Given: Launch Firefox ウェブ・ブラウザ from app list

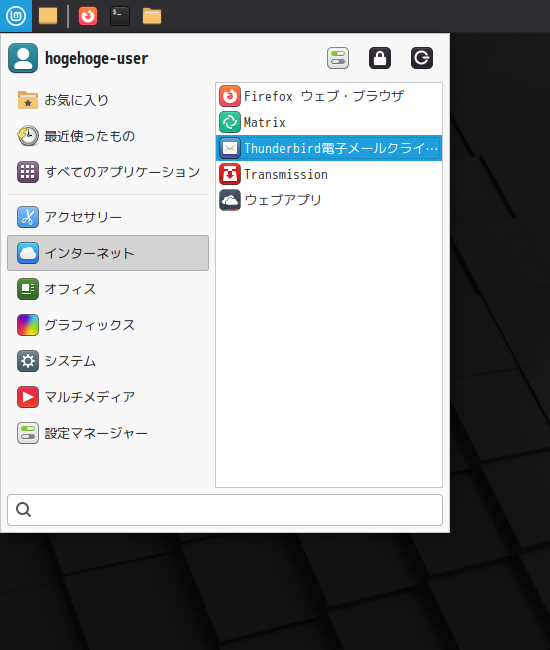Looking at the screenshot, I should point(329,96).
